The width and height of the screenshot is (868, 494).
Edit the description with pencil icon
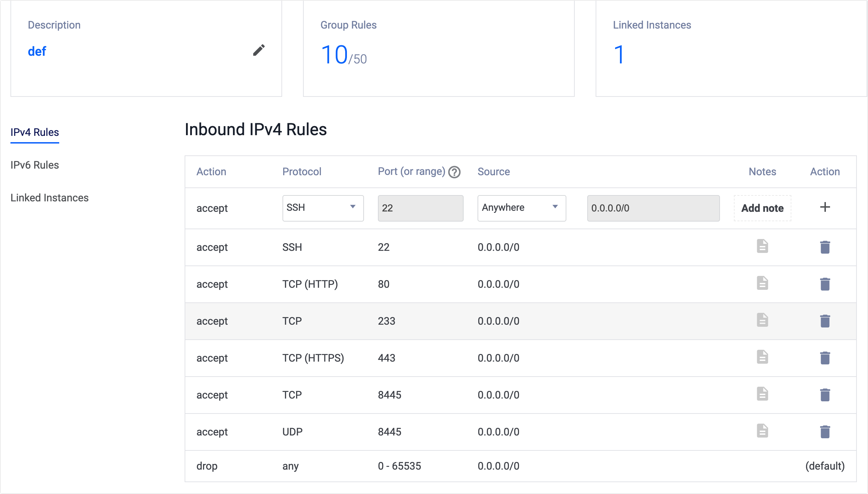(258, 50)
